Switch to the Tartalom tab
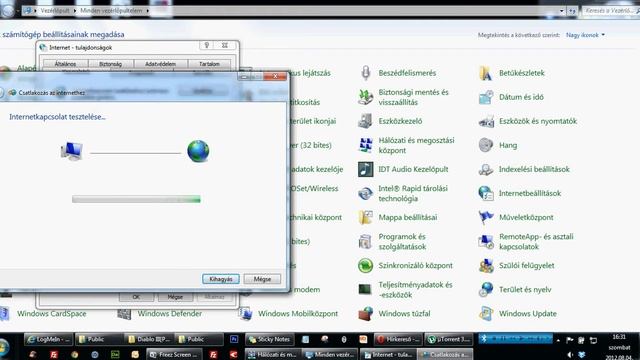640x360 pixels. (209, 64)
